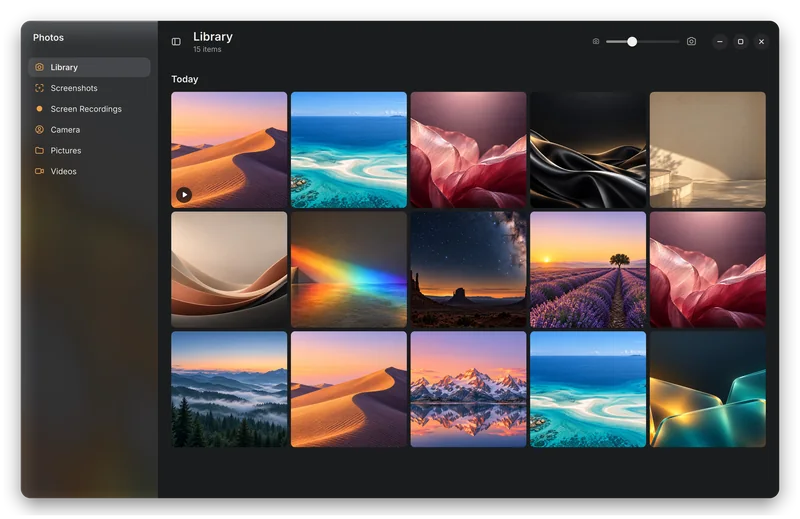Open the Library section
800x519 pixels.
click(89, 67)
